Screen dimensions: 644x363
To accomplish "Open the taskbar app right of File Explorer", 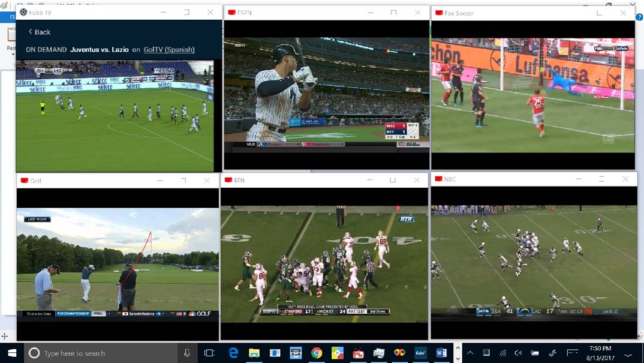I will pyautogui.click(x=275, y=353).
